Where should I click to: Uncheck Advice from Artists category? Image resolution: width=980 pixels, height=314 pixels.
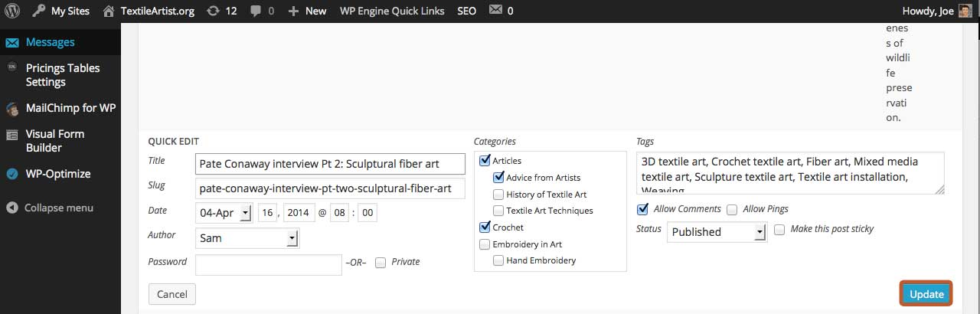point(498,177)
